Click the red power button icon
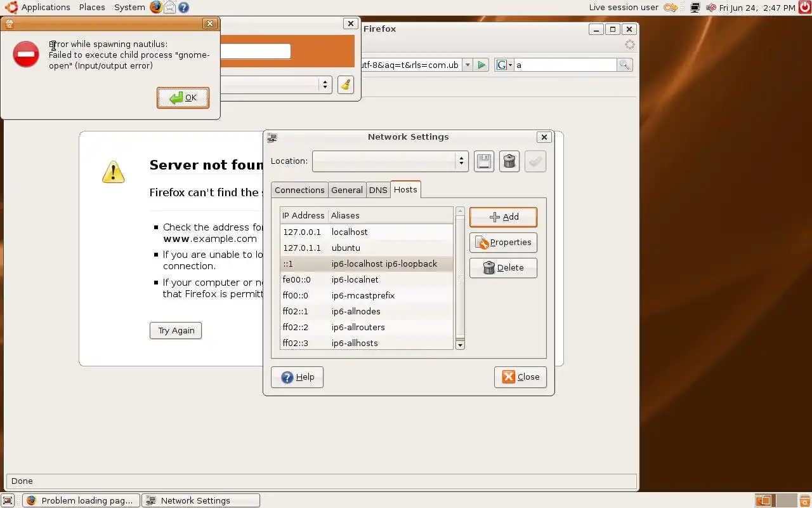The width and height of the screenshot is (812, 508). point(804,8)
